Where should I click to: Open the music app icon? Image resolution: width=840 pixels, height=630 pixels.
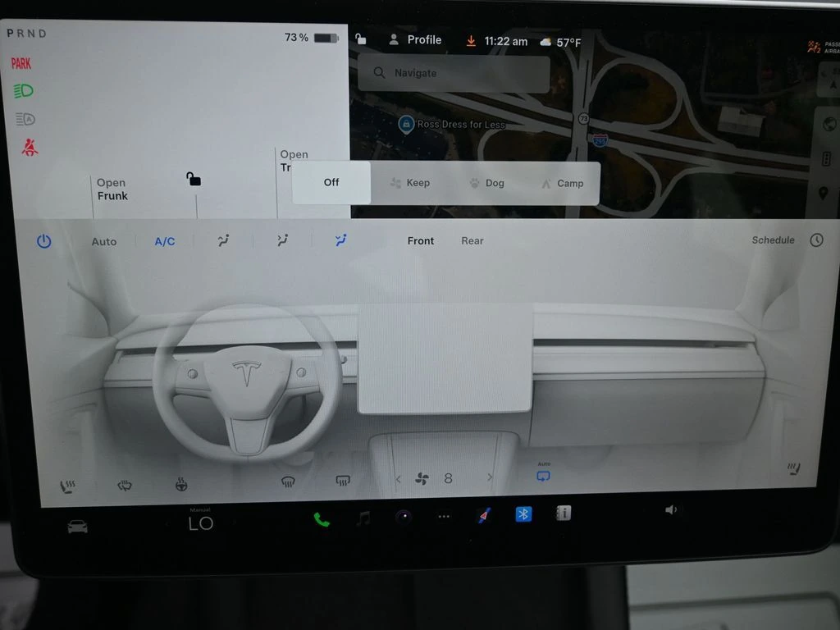363,518
